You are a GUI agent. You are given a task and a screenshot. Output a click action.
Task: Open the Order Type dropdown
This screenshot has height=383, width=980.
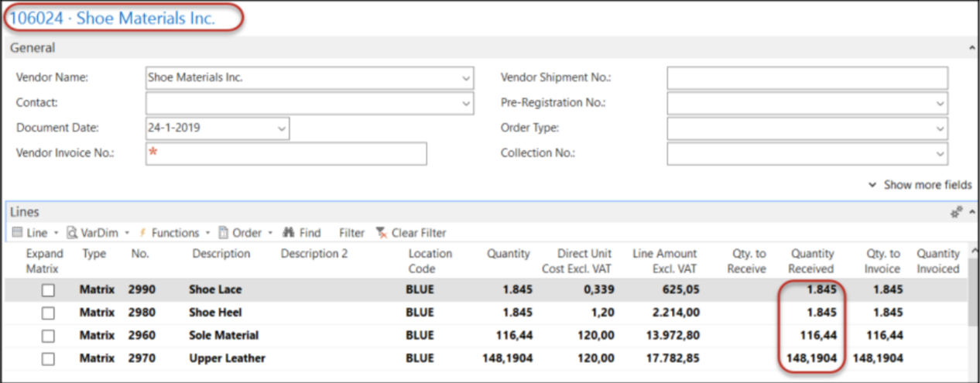coord(940,129)
